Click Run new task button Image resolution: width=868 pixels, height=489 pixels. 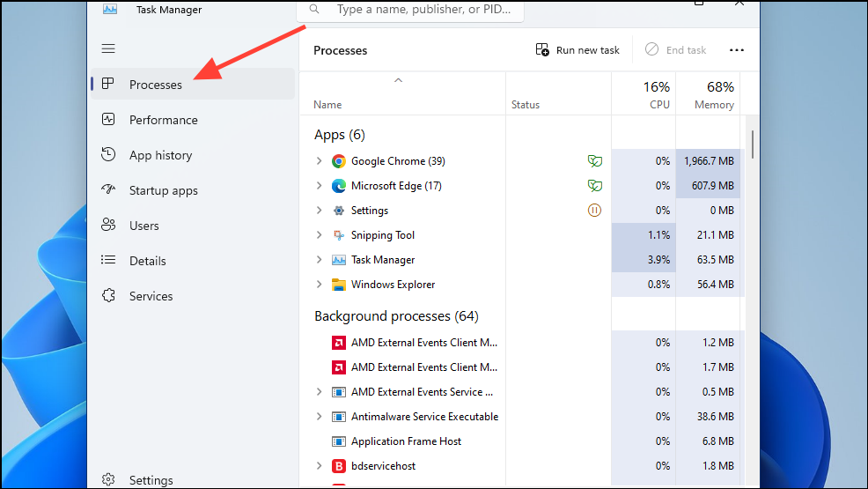coord(577,50)
